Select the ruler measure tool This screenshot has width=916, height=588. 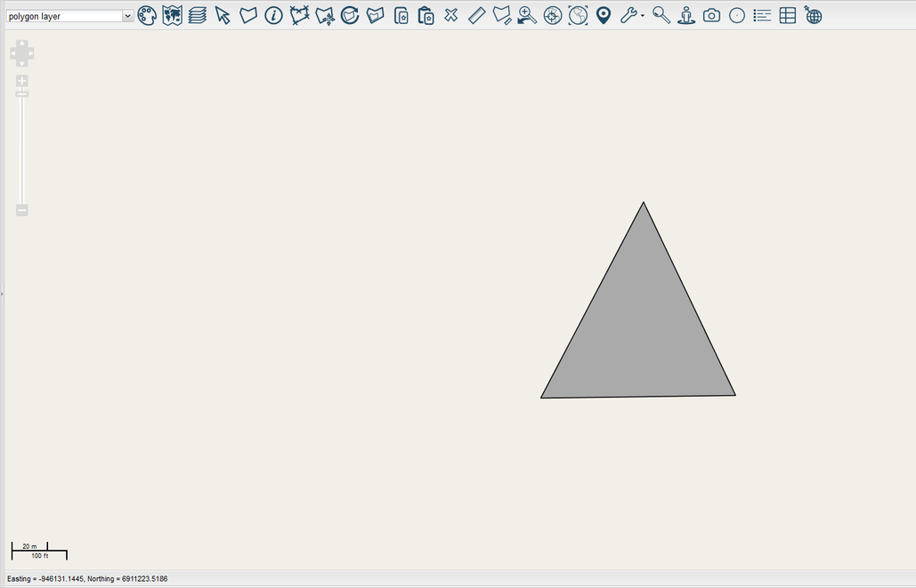476,15
